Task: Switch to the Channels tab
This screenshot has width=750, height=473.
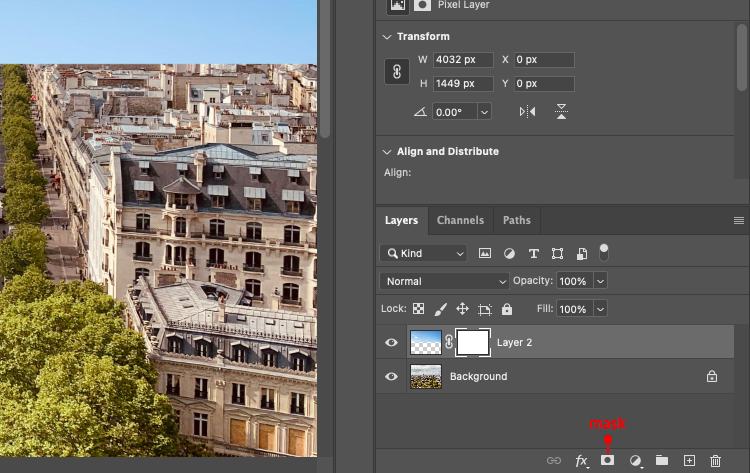Action: [460, 220]
